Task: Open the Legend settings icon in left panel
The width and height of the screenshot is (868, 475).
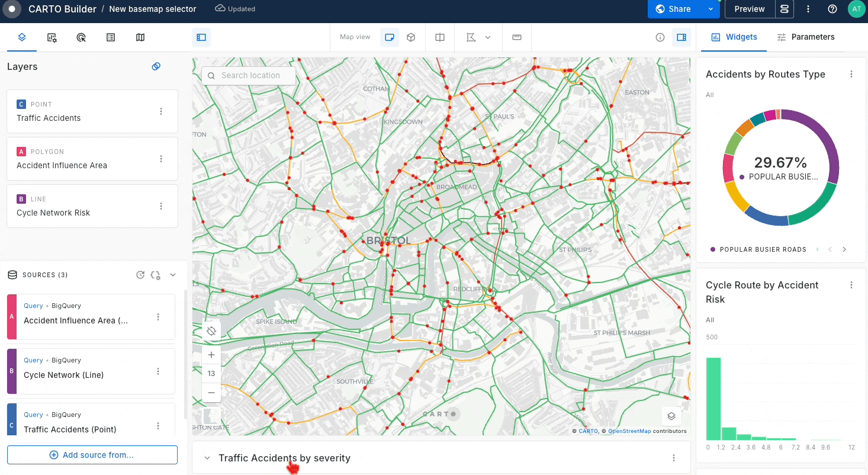Action: point(111,37)
